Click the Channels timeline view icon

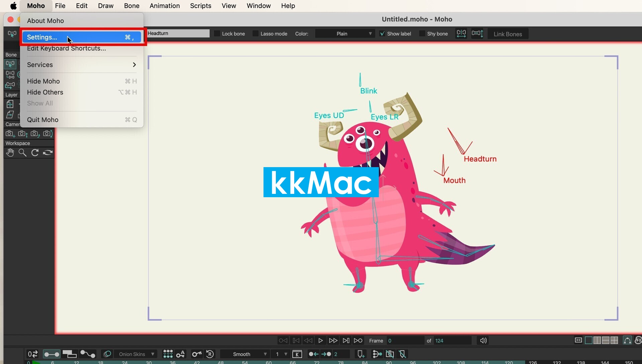click(51, 354)
